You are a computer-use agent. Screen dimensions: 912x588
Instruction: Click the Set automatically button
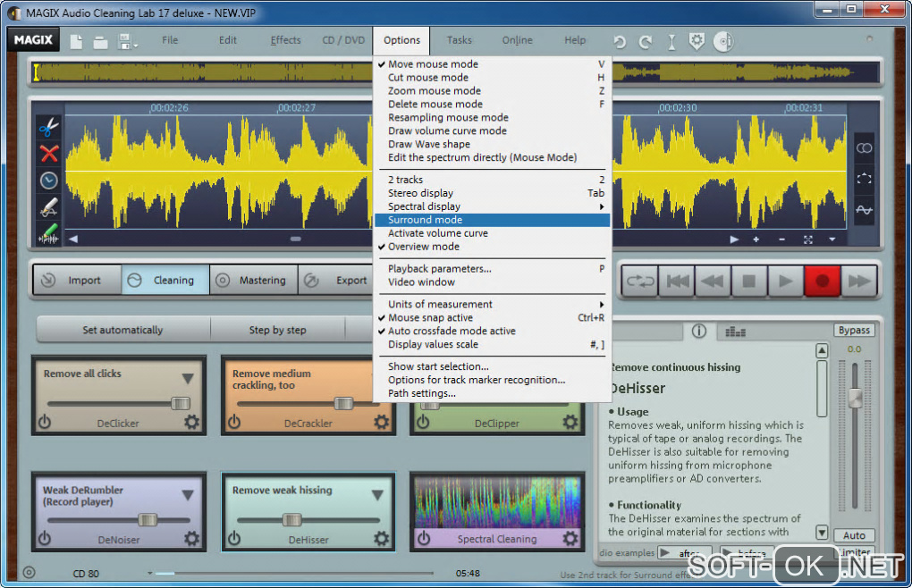tap(122, 330)
